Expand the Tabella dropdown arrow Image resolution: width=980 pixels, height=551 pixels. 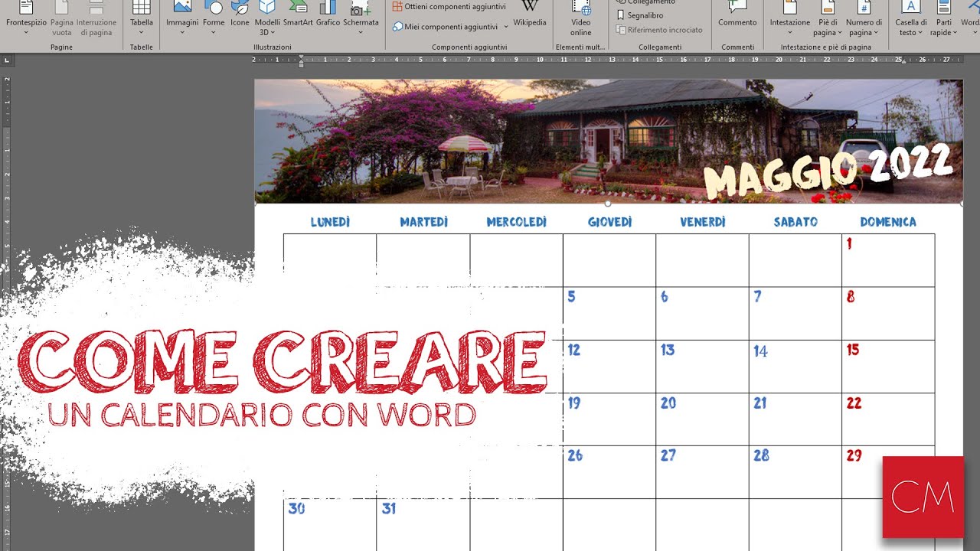click(142, 33)
